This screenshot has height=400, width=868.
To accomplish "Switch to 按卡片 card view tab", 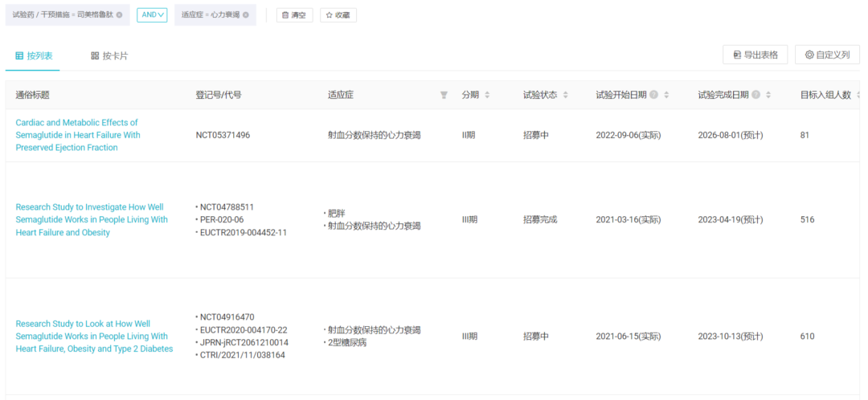I will tap(109, 55).
